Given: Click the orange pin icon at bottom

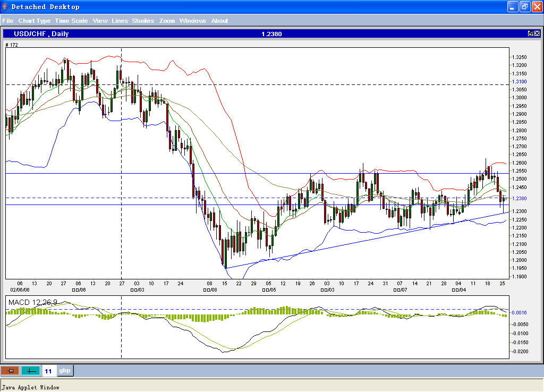Looking at the screenshot, I should point(10,371).
